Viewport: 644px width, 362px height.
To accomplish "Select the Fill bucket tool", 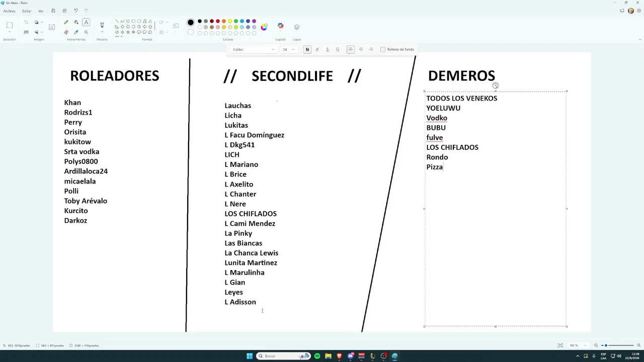I will pyautogui.click(x=76, y=22).
